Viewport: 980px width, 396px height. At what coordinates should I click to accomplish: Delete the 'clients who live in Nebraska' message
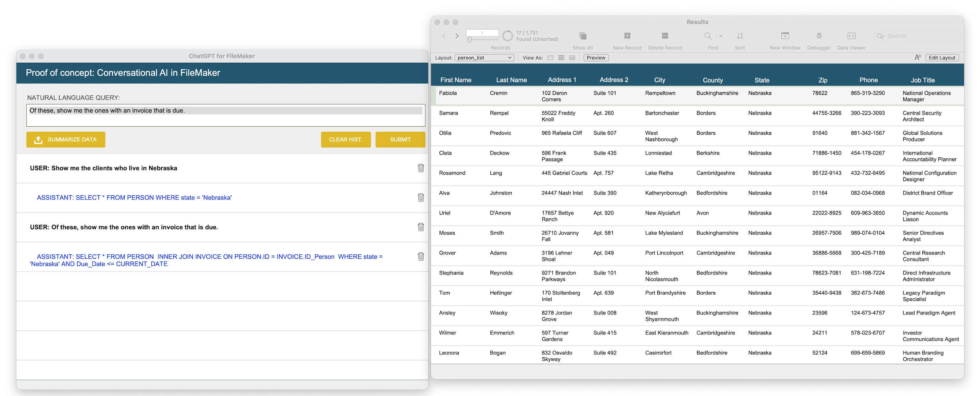421,168
